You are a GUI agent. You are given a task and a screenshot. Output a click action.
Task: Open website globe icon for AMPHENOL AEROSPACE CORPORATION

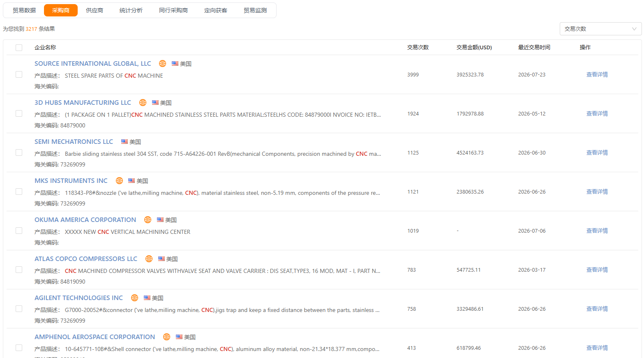click(x=167, y=337)
